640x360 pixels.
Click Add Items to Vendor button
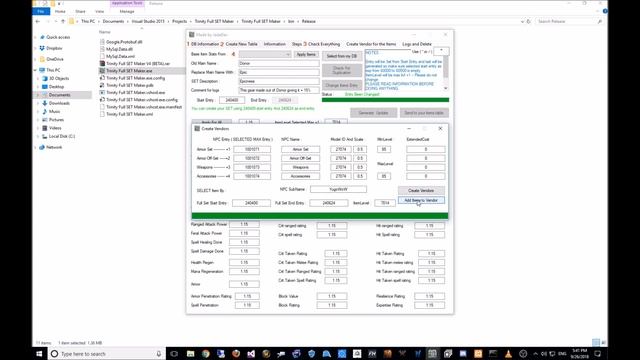421,200
